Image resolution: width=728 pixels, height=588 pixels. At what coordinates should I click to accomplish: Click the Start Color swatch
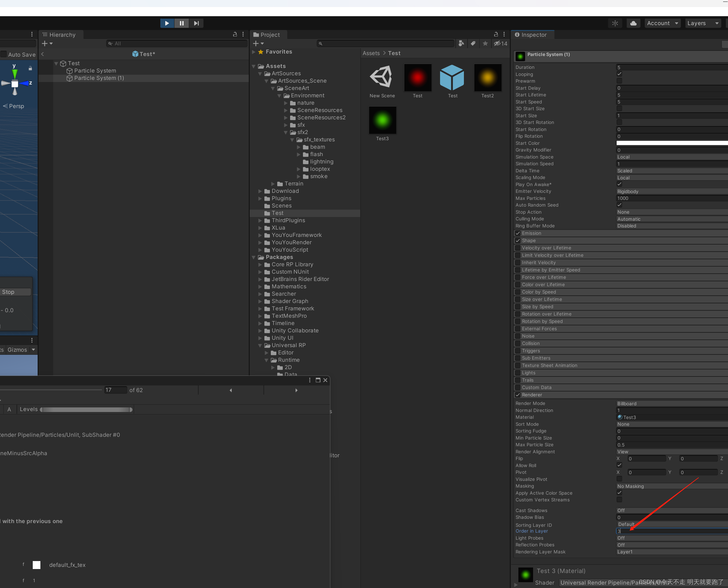pos(672,143)
